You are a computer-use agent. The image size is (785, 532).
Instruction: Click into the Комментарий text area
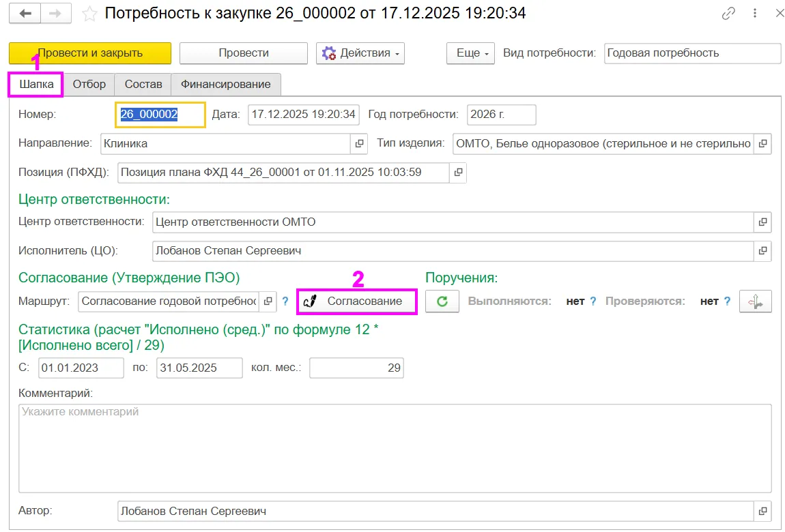(395, 449)
